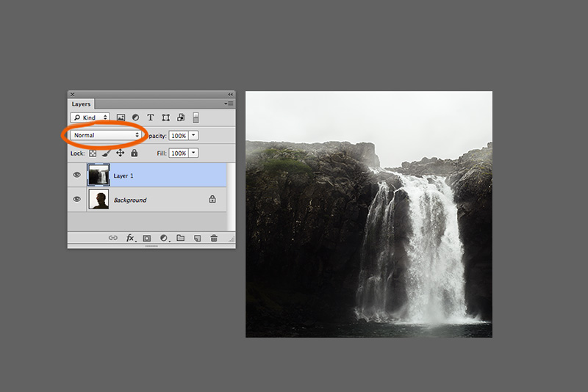Viewport: 588px width, 392px height.
Task: Close the Layers panel
Action: [72, 95]
